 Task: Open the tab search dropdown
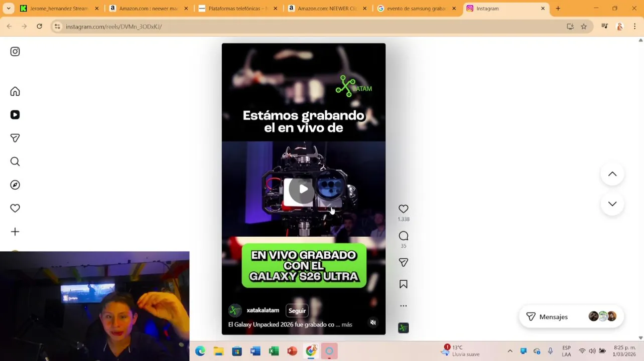[x=9, y=9]
